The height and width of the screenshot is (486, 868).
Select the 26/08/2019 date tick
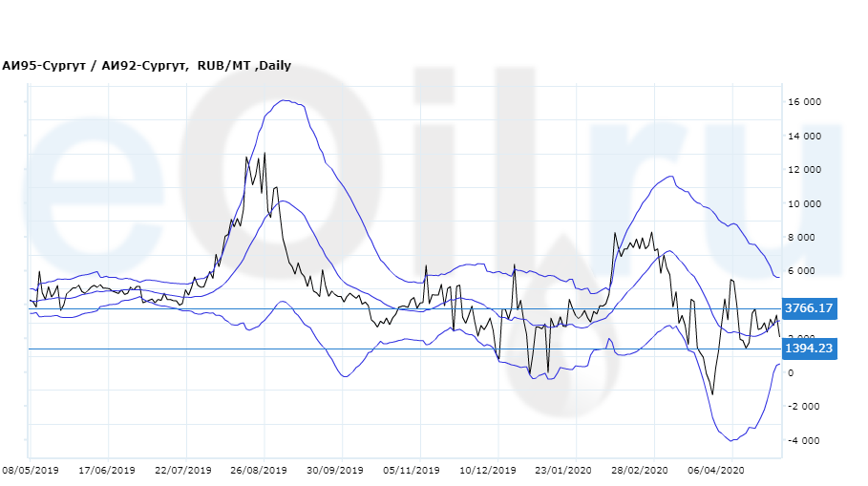tap(259, 471)
